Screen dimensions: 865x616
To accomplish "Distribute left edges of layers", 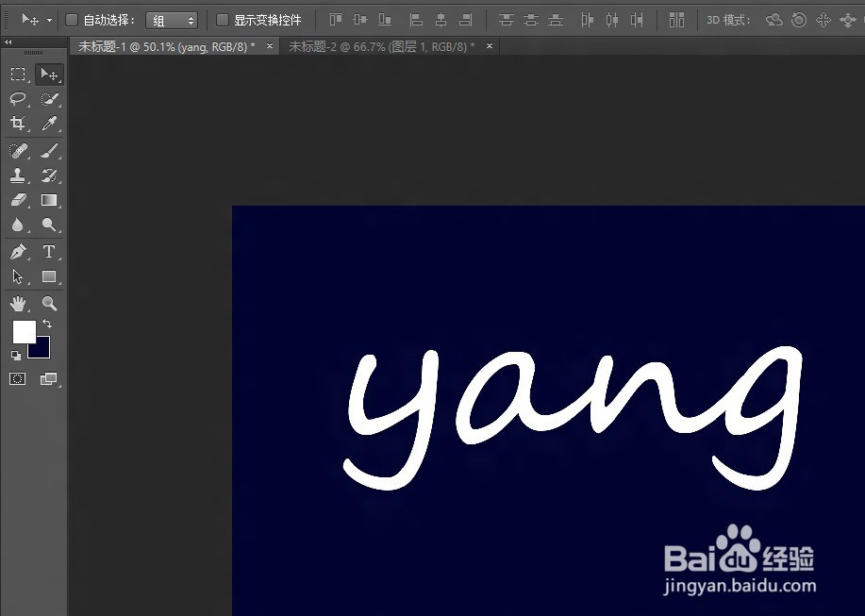I will [x=587, y=21].
